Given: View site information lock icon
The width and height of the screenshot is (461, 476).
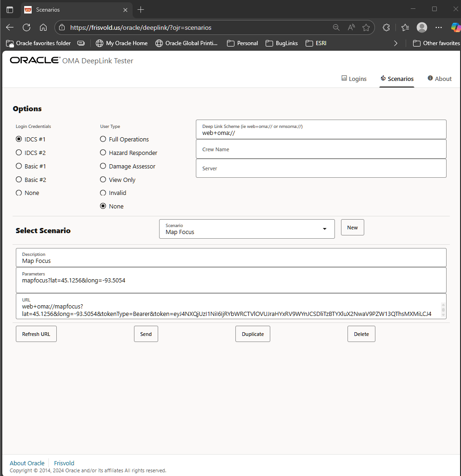Looking at the screenshot, I should tap(62, 27).
